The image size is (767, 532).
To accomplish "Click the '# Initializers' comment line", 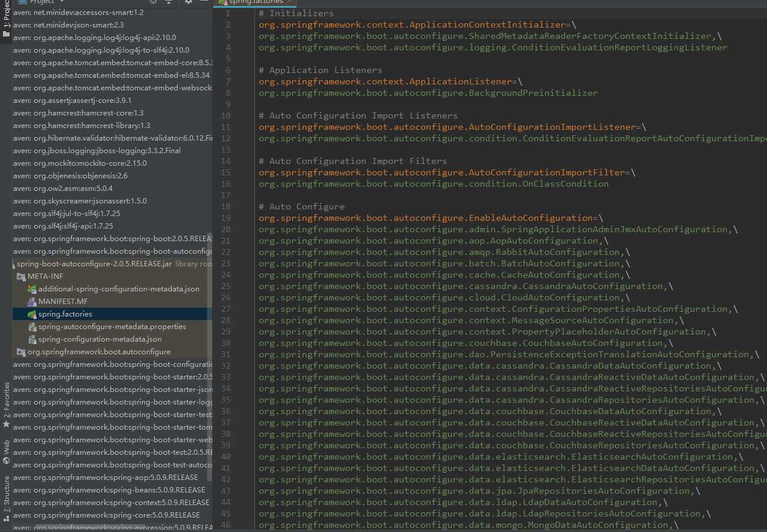I will click(x=296, y=13).
